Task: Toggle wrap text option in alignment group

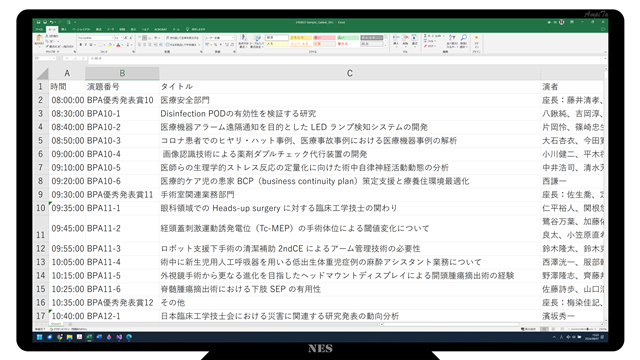Action: point(182,38)
